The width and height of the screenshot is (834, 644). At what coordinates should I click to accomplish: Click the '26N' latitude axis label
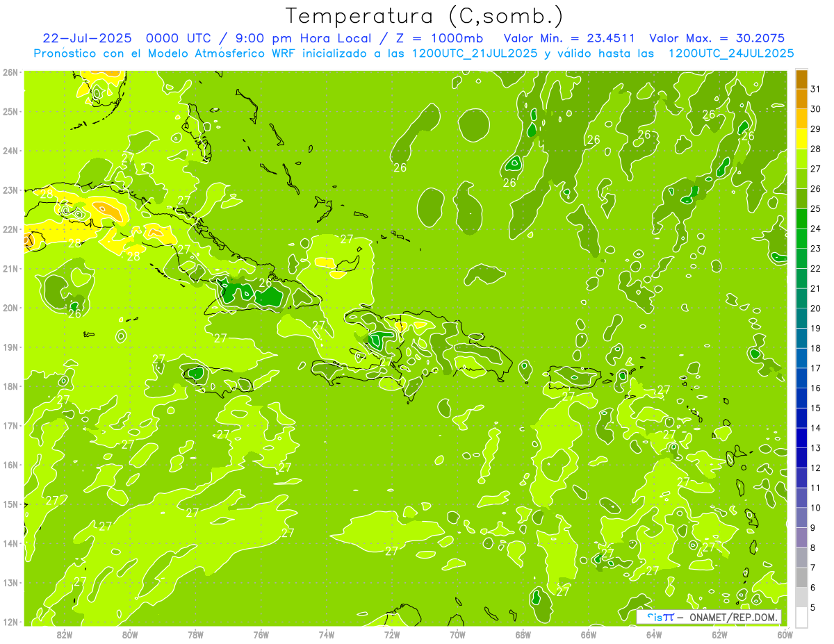pos(10,72)
